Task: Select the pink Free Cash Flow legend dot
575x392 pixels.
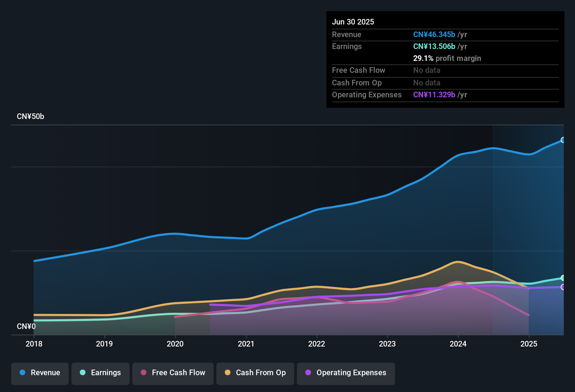Action: (144, 373)
